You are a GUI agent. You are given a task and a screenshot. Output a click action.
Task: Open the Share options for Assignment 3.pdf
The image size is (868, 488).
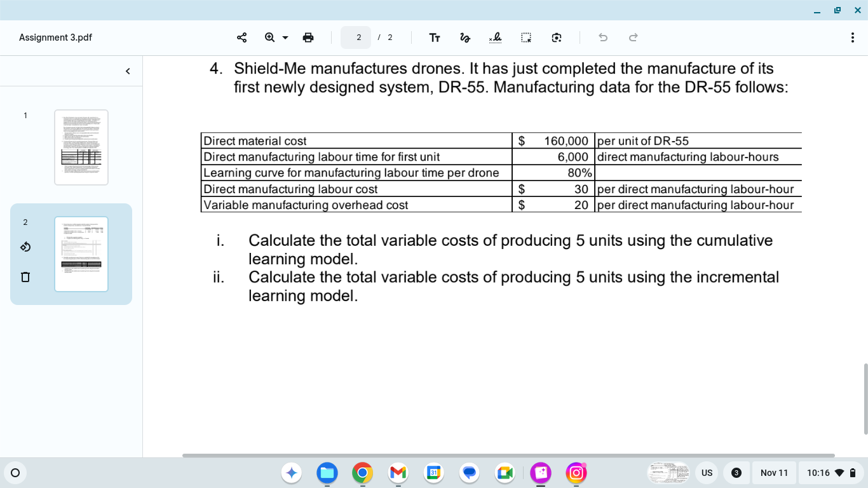pyautogui.click(x=241, y=37)
